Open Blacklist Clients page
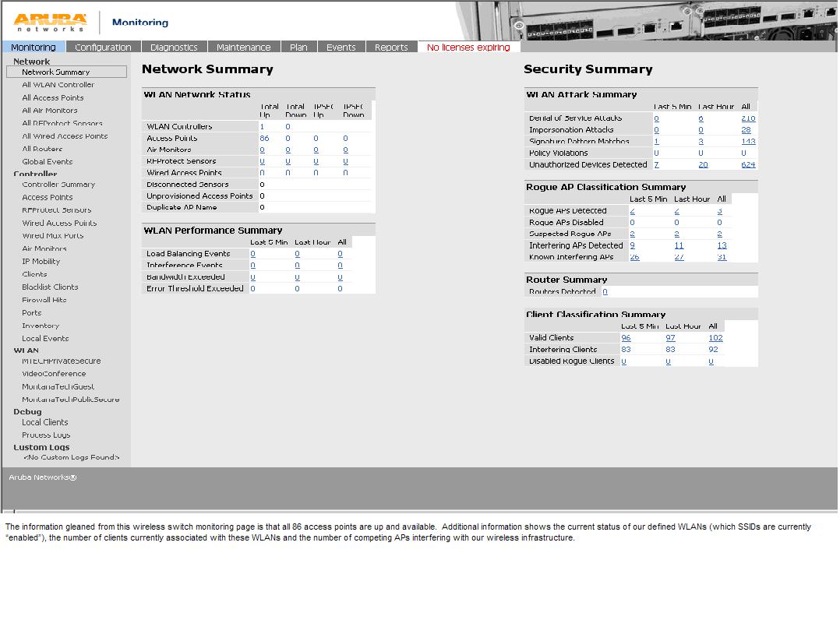840x627 pixels. [50, 287]
